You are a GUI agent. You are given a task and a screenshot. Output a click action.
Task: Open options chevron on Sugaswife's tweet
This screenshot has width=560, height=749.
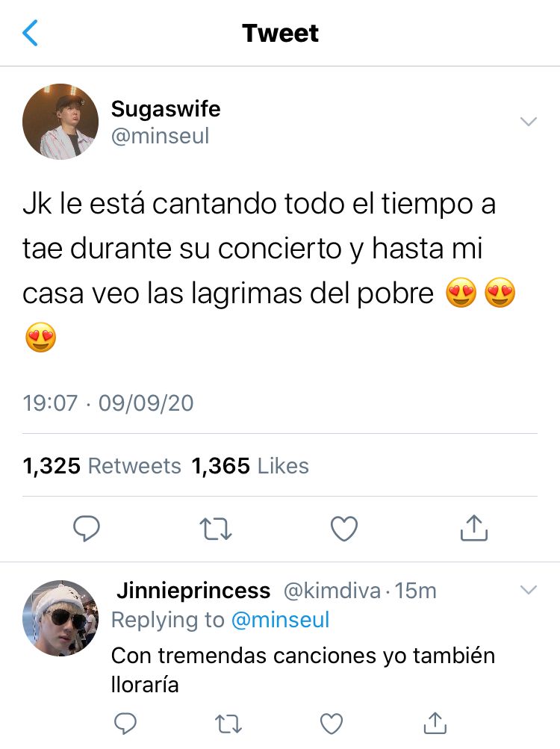(529, 121)
